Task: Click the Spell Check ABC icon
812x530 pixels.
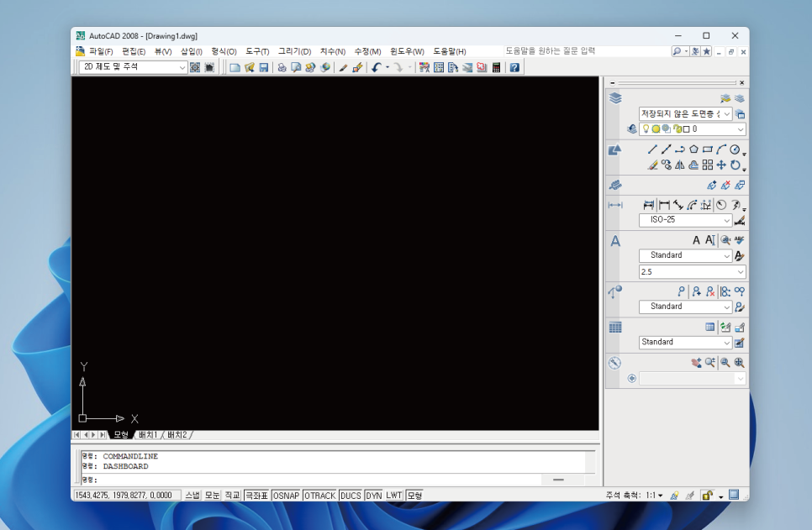Action: 739,240
